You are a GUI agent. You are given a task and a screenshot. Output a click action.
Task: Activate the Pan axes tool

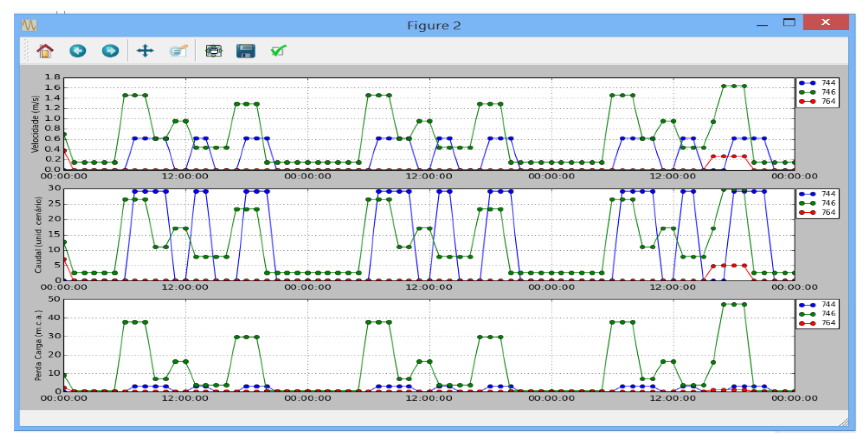[x=145, y=51]
